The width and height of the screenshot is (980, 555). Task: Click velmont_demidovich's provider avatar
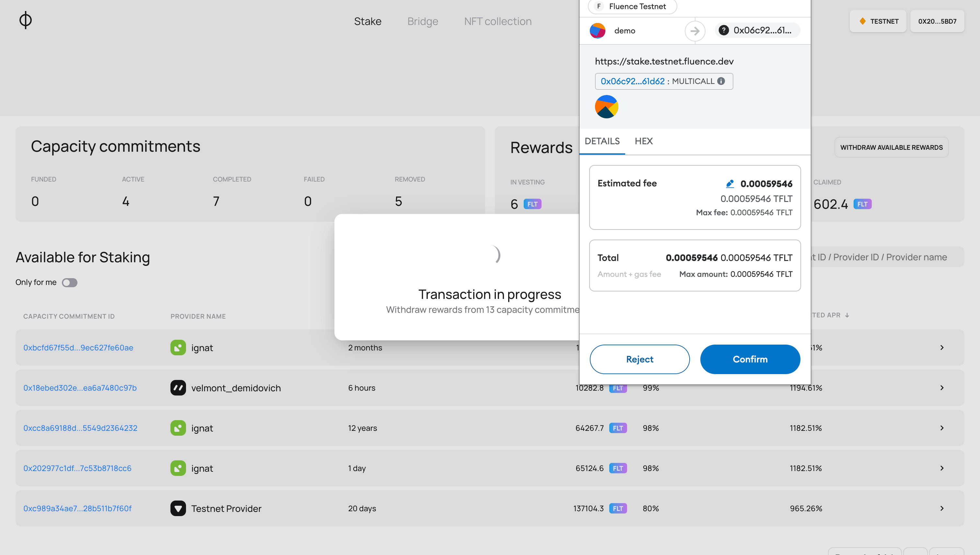178,388
